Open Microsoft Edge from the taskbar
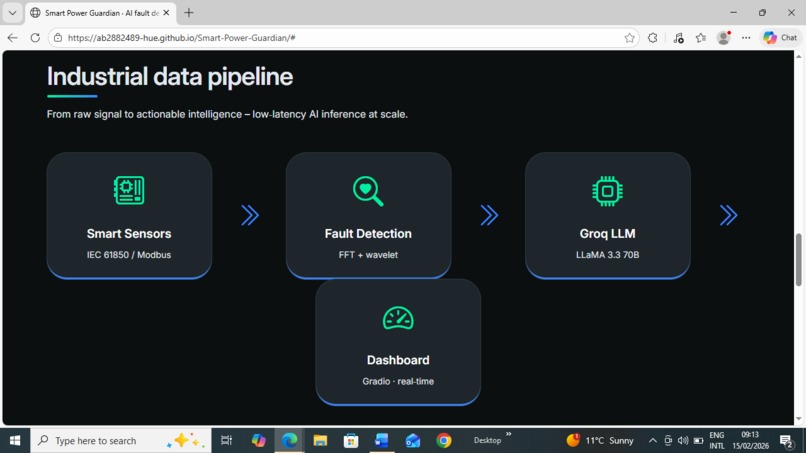Image resolution: width=806 pixels, height=453 pixels. (x=289, y=441)
